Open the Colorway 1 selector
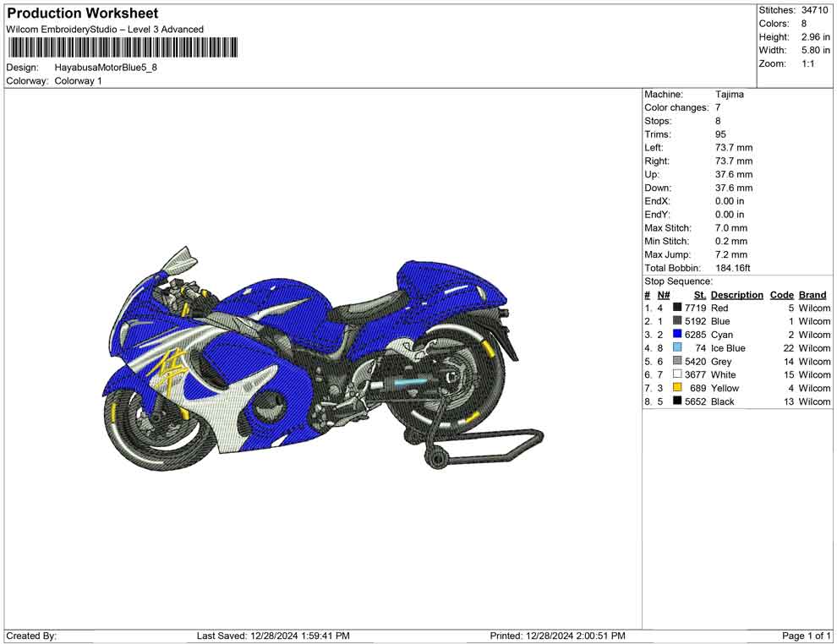 pos(79,81)
